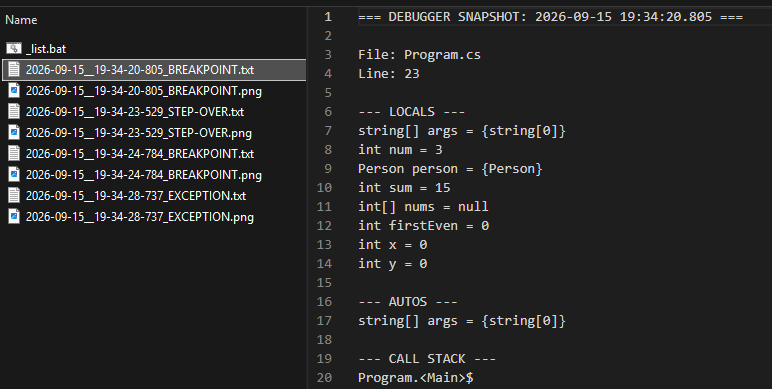Click the 'int[] nums = null' line

(x=423, y=206)
